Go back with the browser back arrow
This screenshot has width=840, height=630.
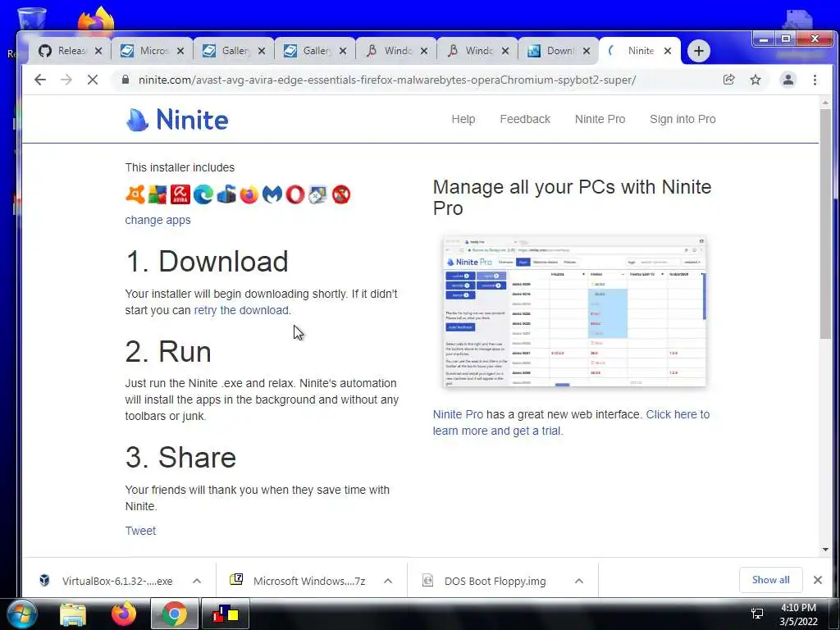[40, 80]
